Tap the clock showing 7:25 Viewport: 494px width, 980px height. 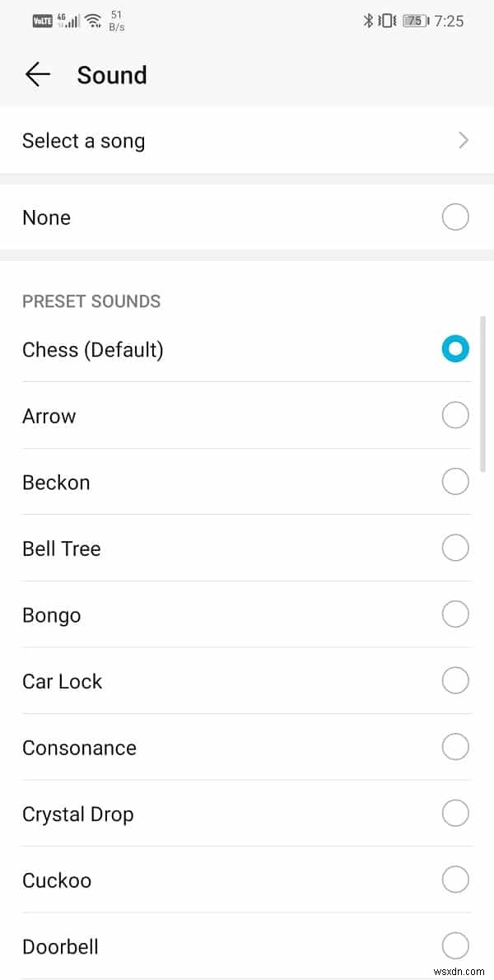point(450,21)
